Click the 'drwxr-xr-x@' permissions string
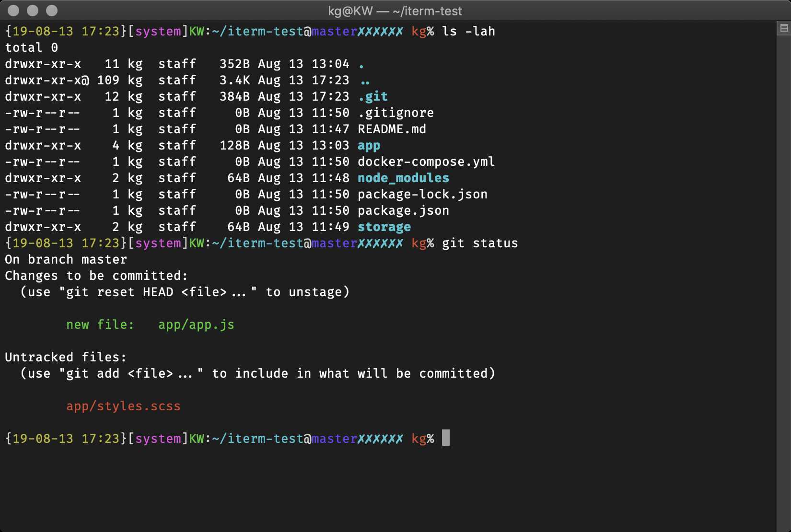Screen dimensions: 791x532 pyautogui.click(x=47, y=81)
